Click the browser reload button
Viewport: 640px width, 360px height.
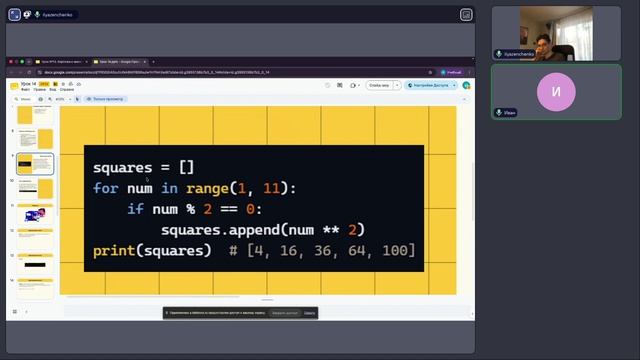(x=29, y=72)
